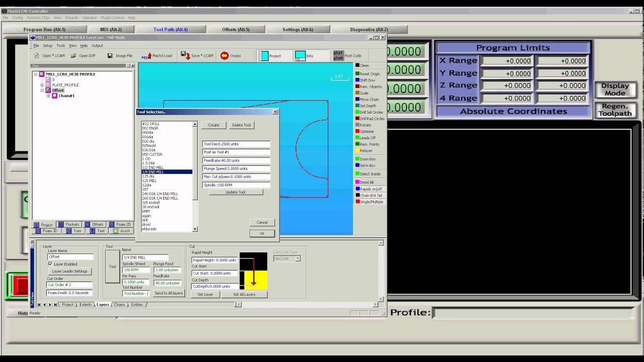Image resolution: width=644 pixels, height=362 pixels.
Task: Click Send to All layers button
Action: (x=169, y=293)
